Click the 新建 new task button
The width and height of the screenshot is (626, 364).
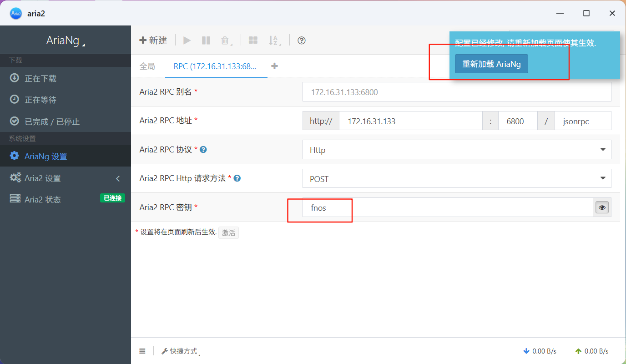(x=153, y=40)
